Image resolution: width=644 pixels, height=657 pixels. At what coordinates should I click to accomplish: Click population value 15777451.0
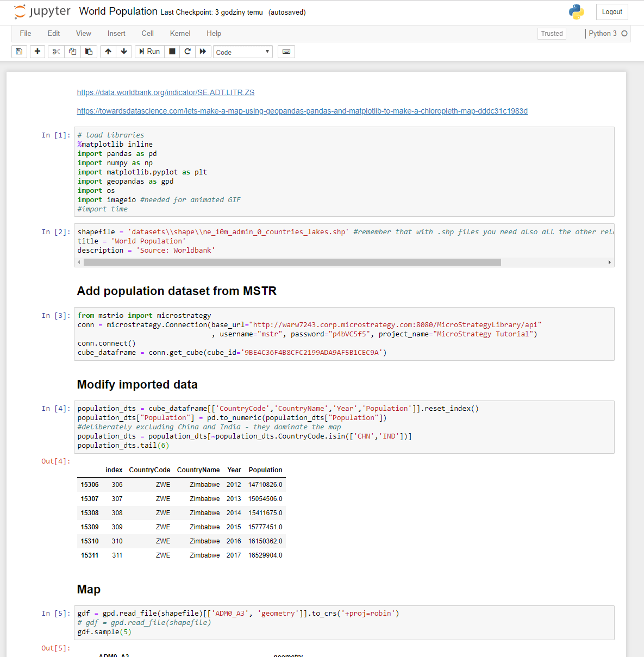point(265,527)
